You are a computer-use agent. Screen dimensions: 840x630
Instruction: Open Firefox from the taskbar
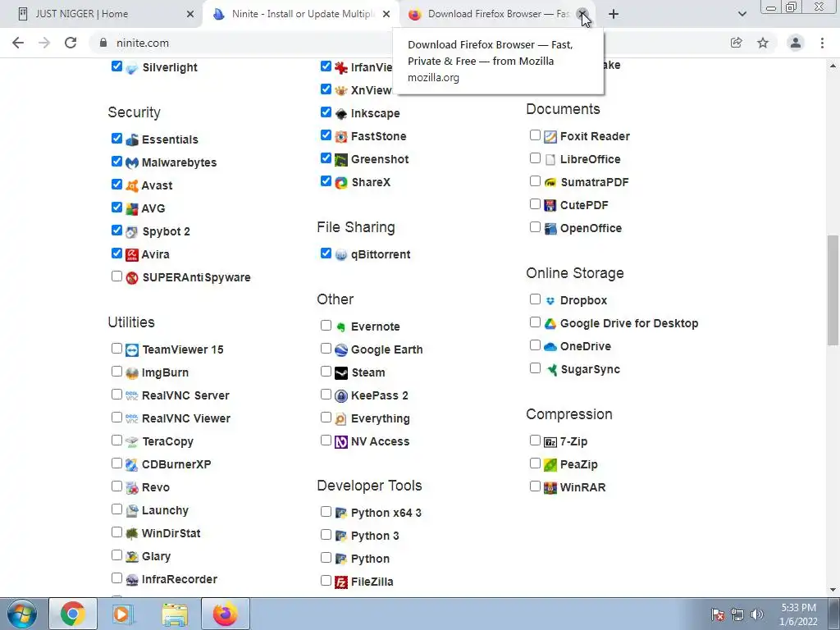226,614
